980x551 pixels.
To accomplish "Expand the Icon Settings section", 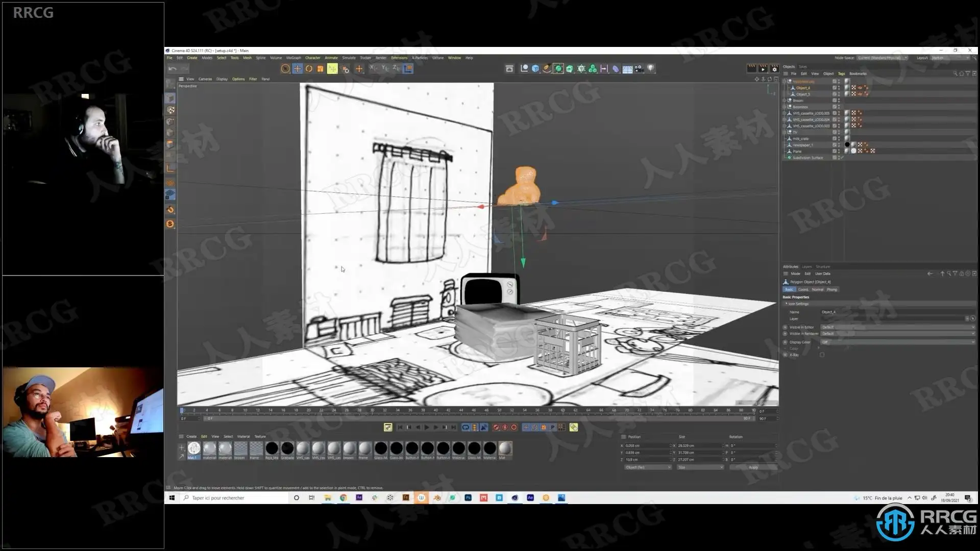I will [787, 304].
